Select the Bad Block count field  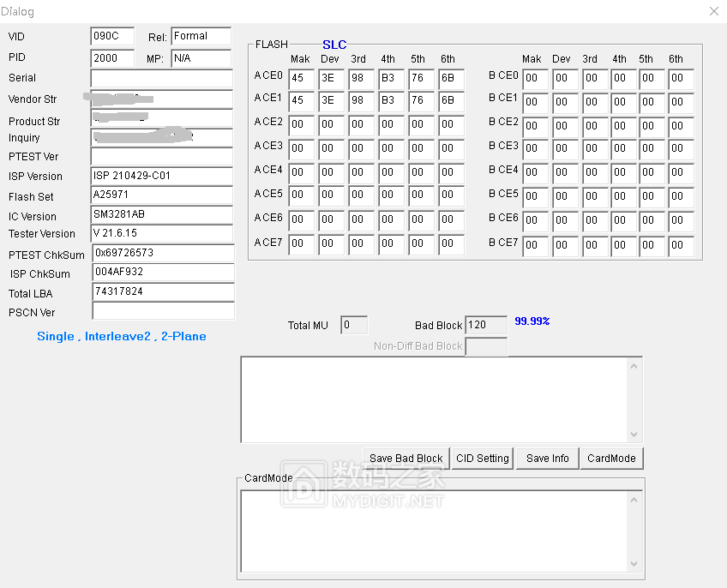click(x=486, y=326)
